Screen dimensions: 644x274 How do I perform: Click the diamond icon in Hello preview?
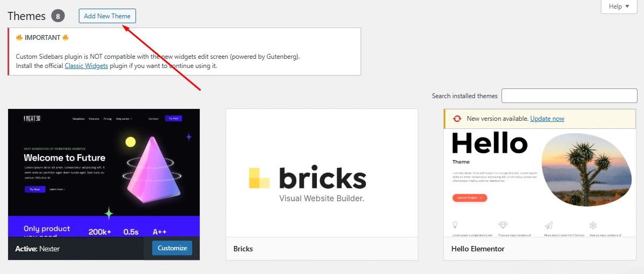503,225
